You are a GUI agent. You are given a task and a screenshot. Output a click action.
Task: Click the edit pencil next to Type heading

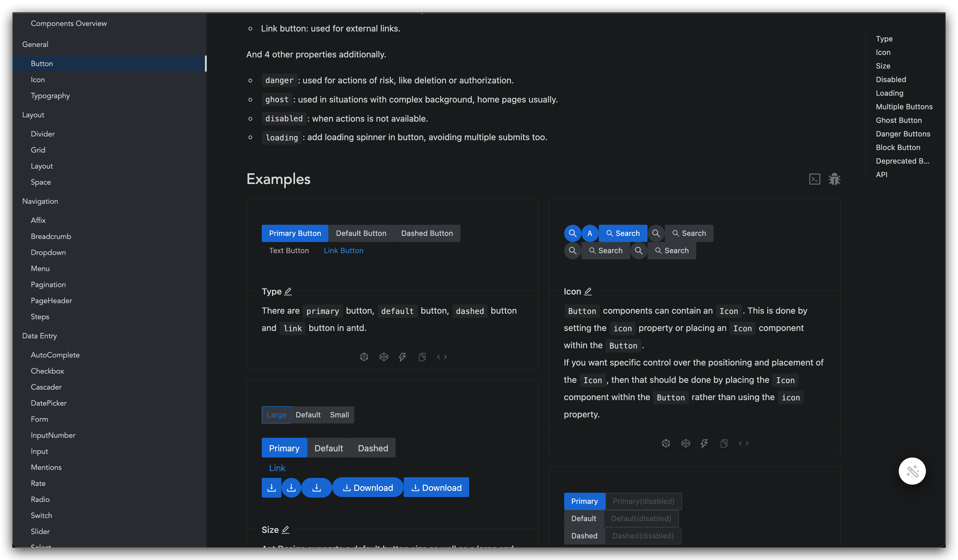point(288,292)
